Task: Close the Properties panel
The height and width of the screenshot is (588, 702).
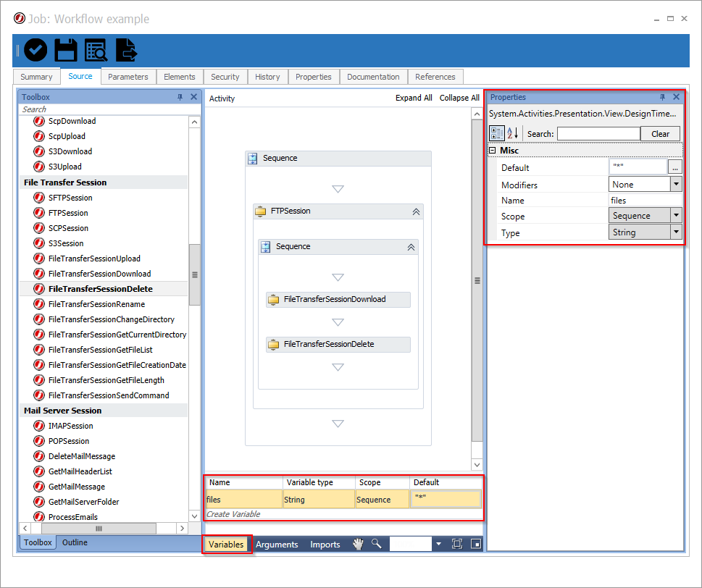Action: [676, 96]
